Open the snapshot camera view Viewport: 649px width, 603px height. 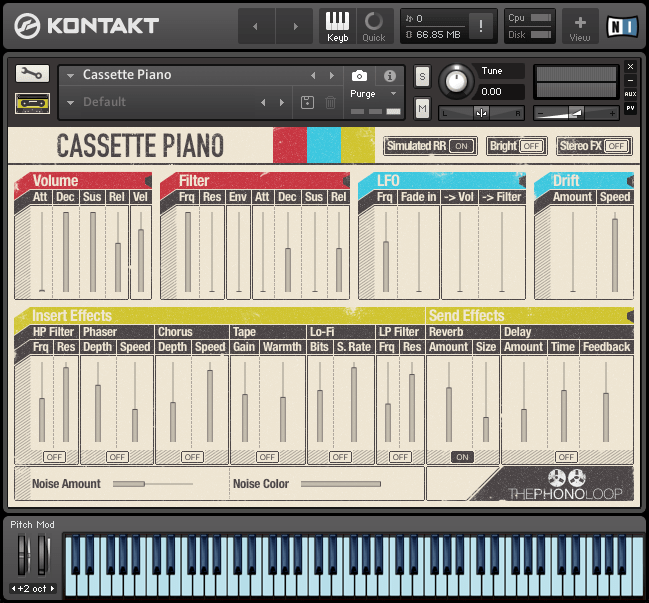(x=359, y=76)
